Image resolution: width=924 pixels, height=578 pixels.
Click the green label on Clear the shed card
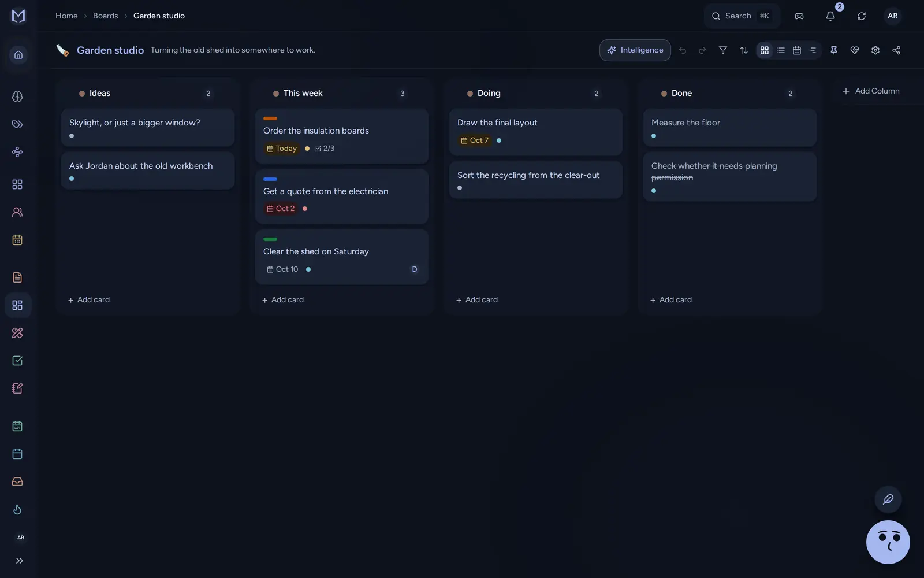pos(270,239)
